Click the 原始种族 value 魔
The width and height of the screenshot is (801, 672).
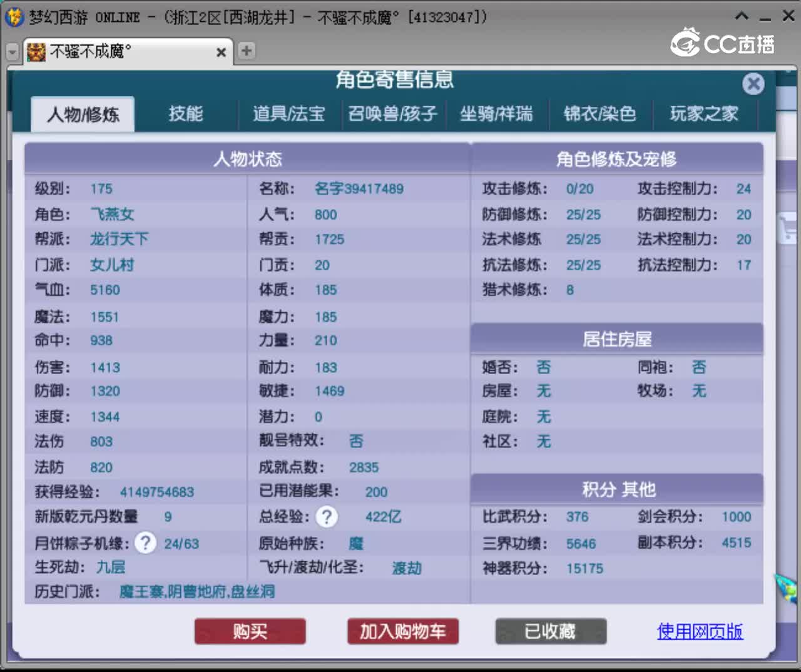point(356,543)
